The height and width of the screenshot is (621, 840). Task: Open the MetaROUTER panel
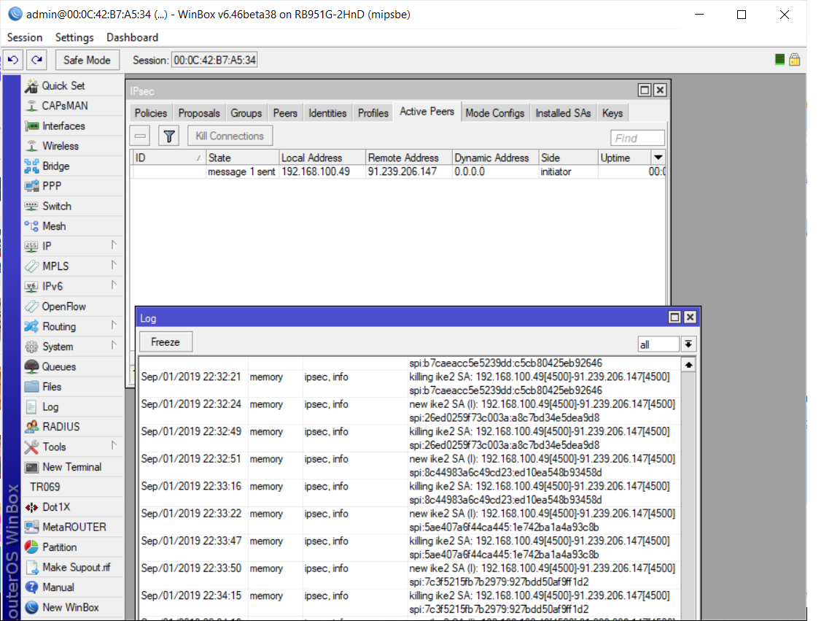[x=71, y=526]
